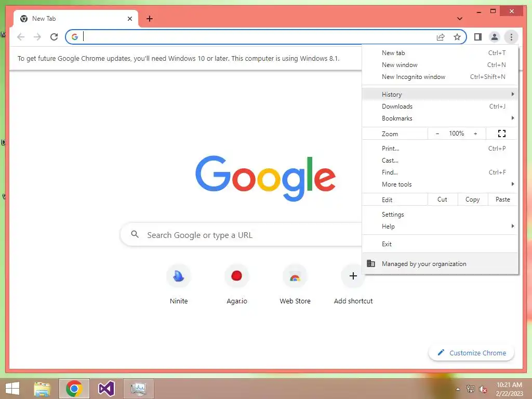This screenshot has height=399, width=532.
Task: Expand the History submenu
Action: pos(440,95)
